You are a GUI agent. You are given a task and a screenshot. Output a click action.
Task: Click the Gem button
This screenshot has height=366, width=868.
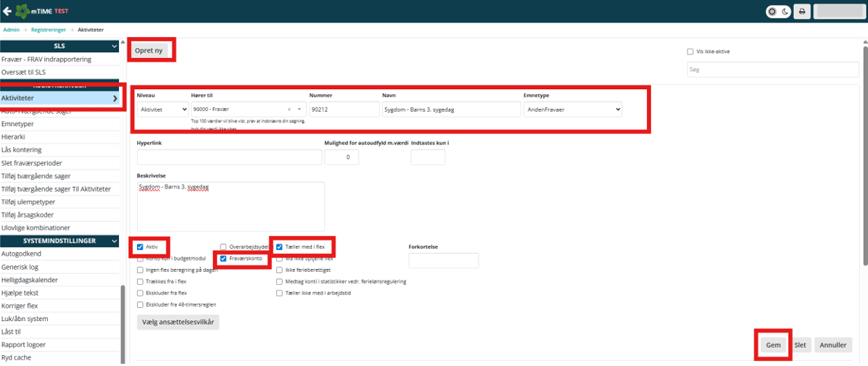[773, 345]
